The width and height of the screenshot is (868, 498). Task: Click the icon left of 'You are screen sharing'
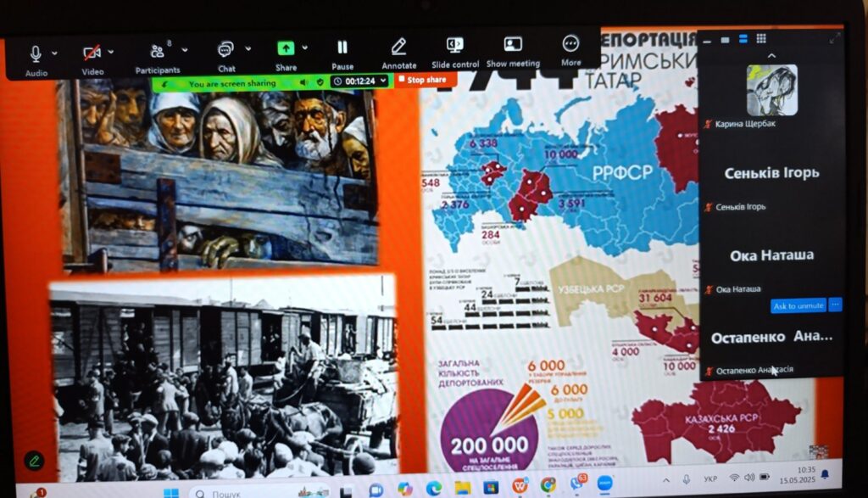coord(165,84)
